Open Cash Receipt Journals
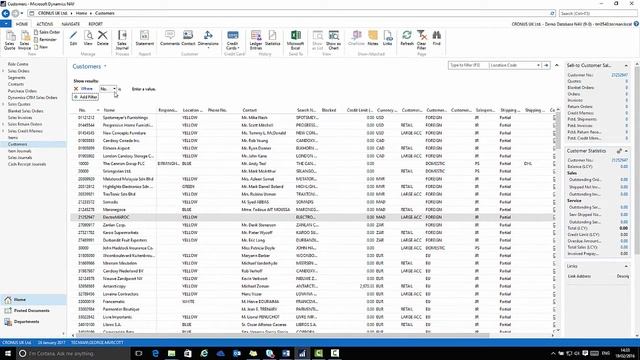 (x=27, y=164)
